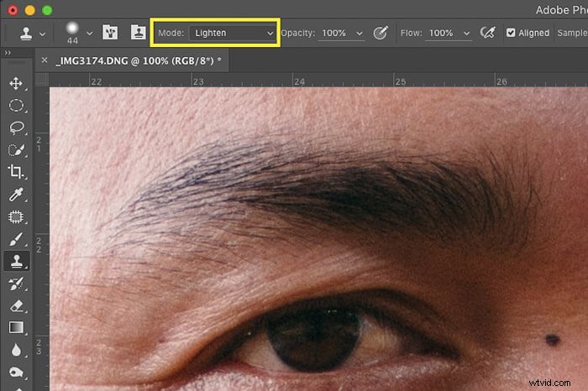Screen dimensions: 588x391
Task: Open the Mode dropdown set to Lighten
Action: tap(232, 33)
